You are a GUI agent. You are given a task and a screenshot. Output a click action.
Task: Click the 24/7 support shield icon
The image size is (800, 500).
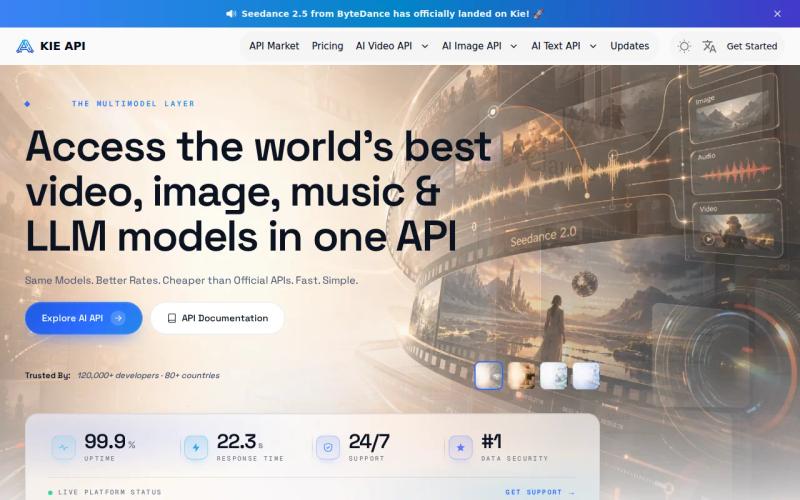[328, 447]
